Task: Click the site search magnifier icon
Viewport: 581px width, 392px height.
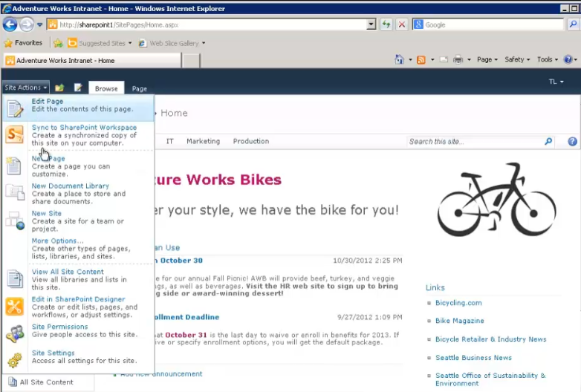Action: click(x=548, y=141)
